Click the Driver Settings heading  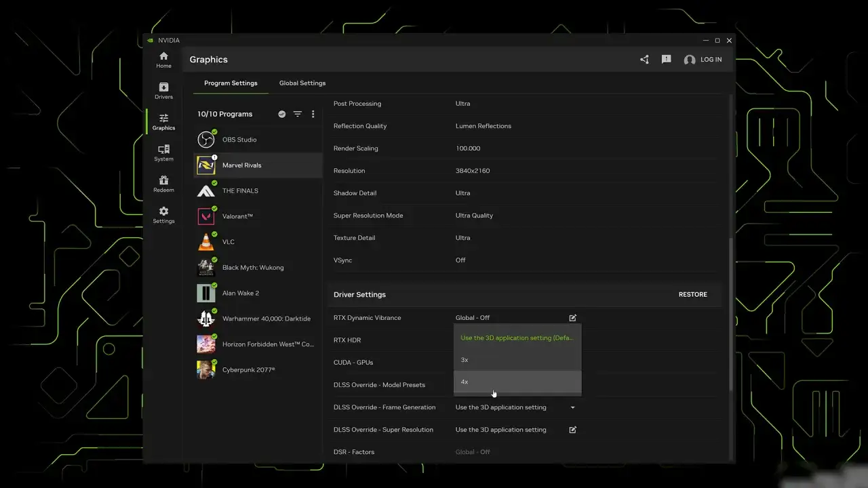(359, 295)
